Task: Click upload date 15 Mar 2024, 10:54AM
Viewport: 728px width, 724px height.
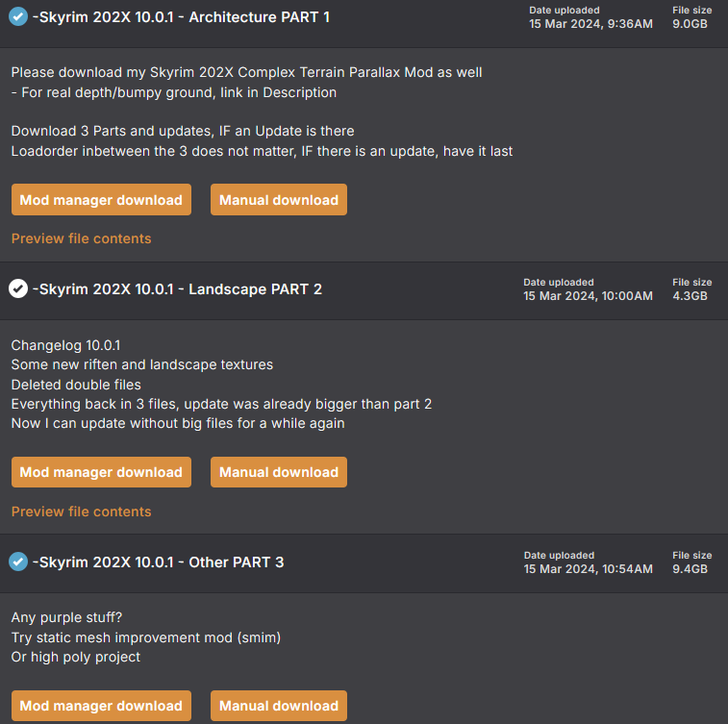Action: coord(588,569)
